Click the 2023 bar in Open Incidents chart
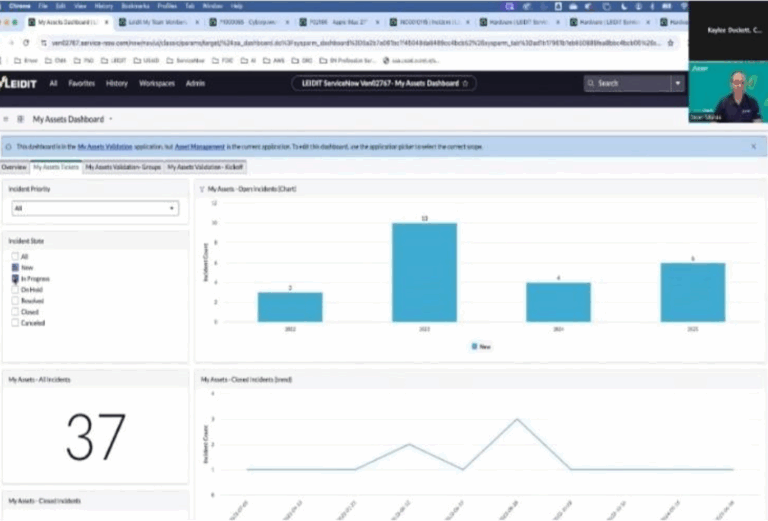This screenshot has height=521, width=768. (x=424, y=272)
